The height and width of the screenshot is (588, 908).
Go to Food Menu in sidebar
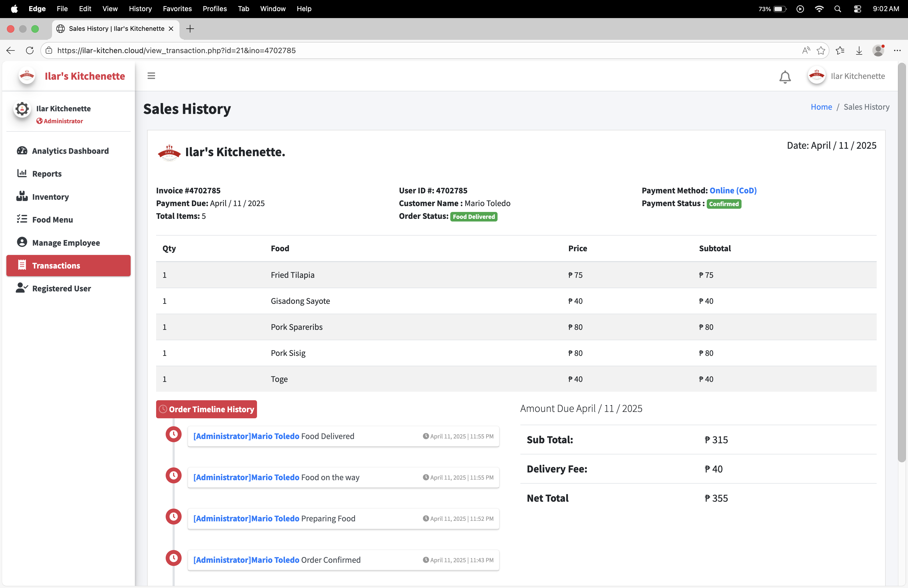click(x=52, y=220)
